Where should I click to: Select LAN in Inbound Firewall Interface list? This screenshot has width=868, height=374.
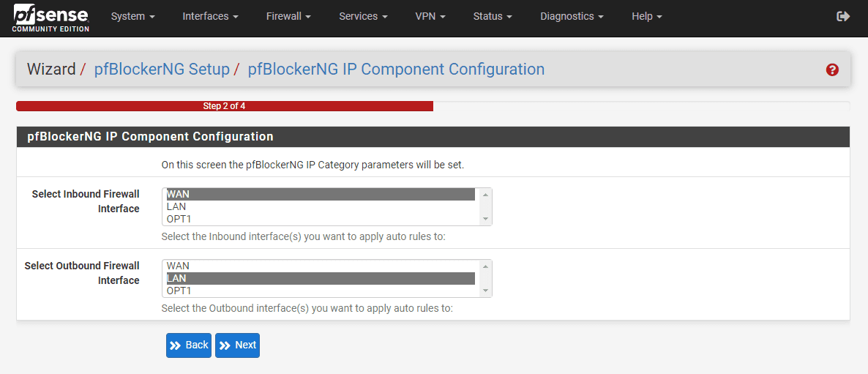pos(320,207)
